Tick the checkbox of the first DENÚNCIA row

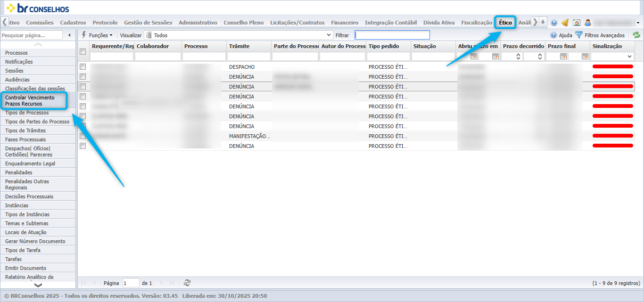(x=83, y=77)
